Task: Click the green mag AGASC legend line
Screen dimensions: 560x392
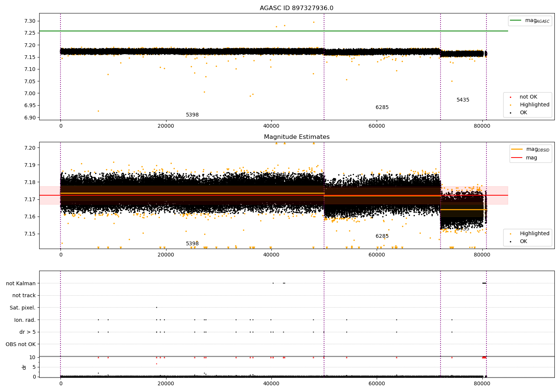Action: 516,21
